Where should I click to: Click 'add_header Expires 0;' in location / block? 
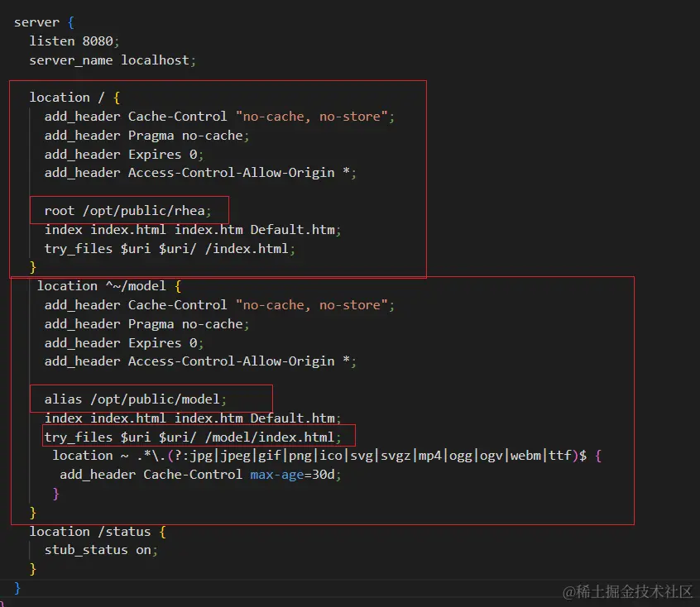click(x=123, y=155)
